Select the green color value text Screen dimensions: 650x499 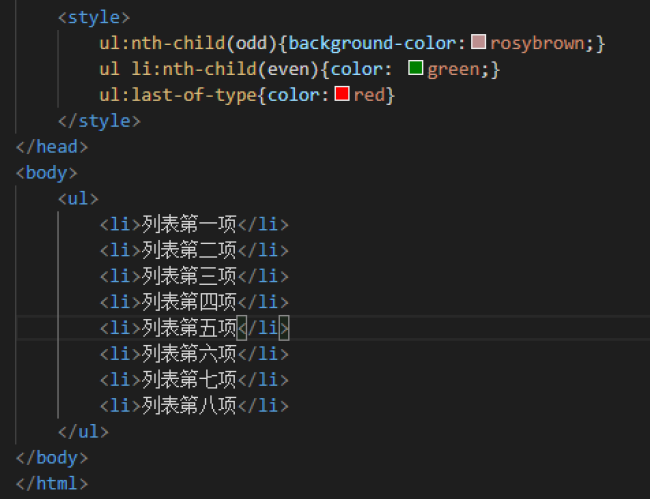(454, 70)
